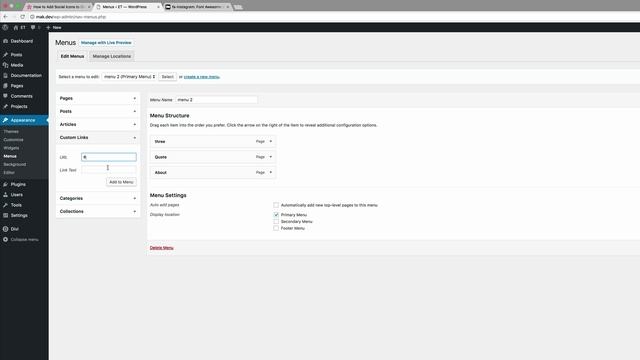Focus the Link Text input field
The height and width of the screenshot is (360, 640).
click(109, 170)
